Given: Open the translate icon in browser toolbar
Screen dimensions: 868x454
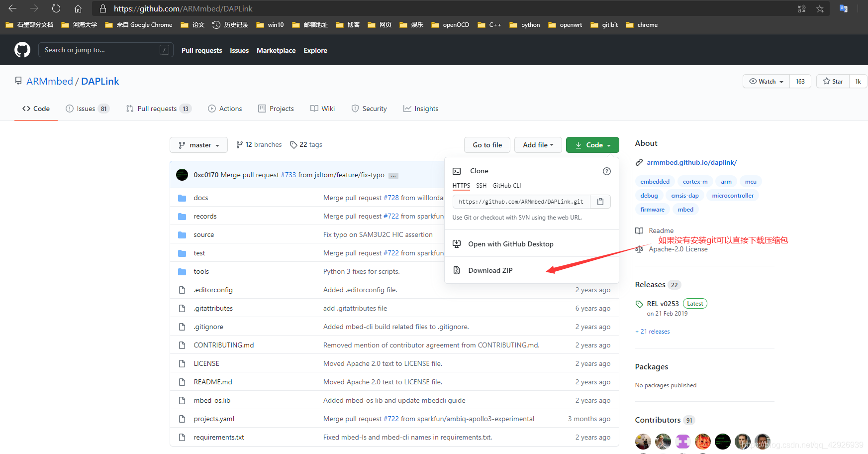Looking at the screenshot, I should [x=844, y=8].
